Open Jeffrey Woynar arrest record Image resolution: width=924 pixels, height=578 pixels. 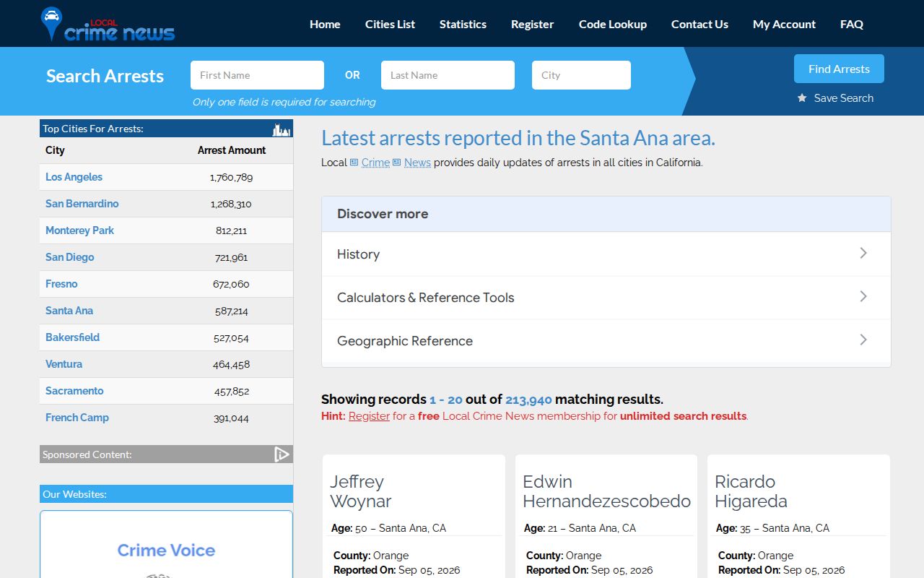(361, 491)
